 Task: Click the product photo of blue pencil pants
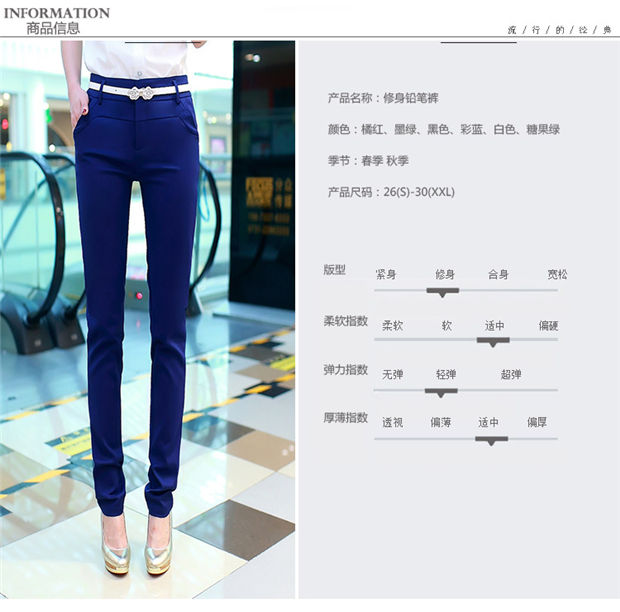pos(147,319)
